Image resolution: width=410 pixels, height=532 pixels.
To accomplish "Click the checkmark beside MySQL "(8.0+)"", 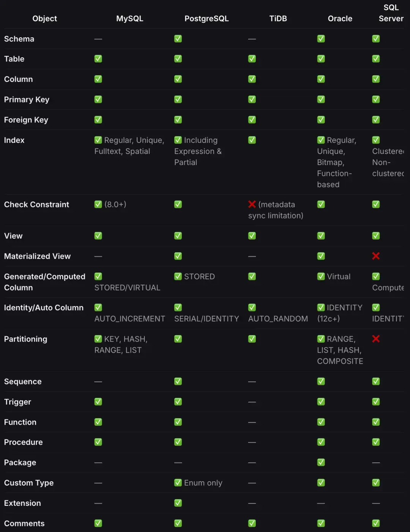I will [98, 204].
